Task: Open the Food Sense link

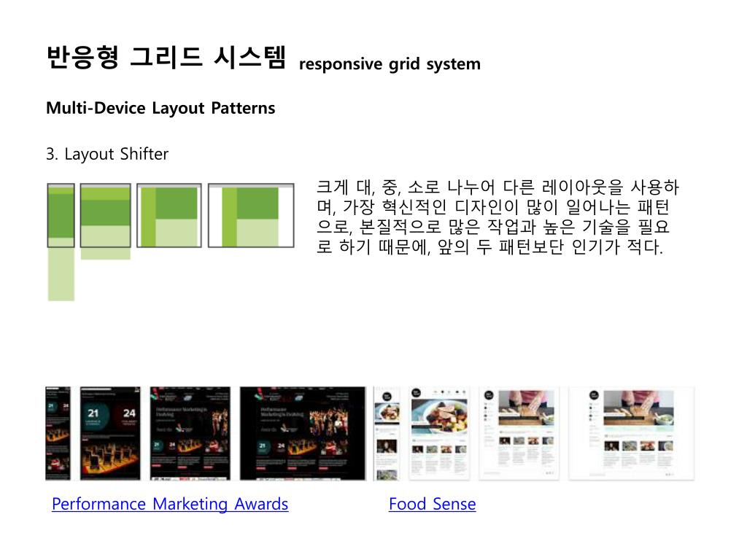Action: pos(432,504)
